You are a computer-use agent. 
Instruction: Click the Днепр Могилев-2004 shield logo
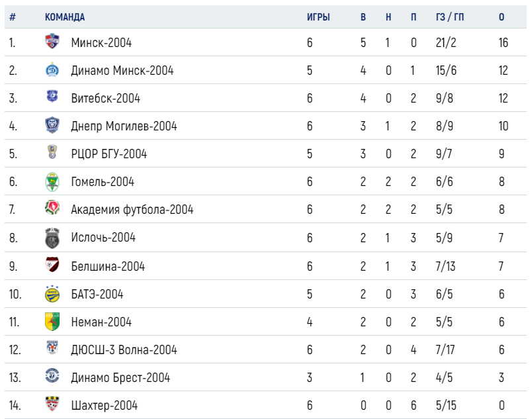pyautogui.click(x=52, y=125)
